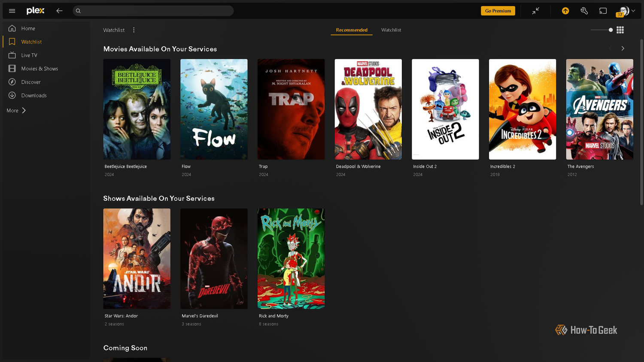
Task: Click the exit fullscreen arrows icon
Action: click(x=535, y=11)
